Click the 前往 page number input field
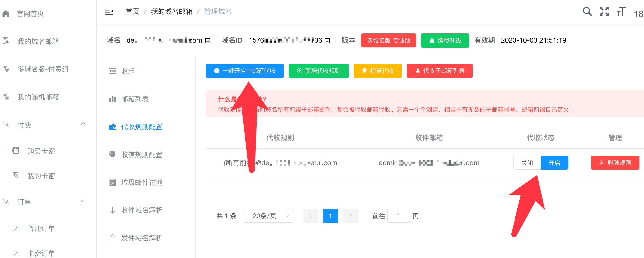 click(x=398, y=216)
